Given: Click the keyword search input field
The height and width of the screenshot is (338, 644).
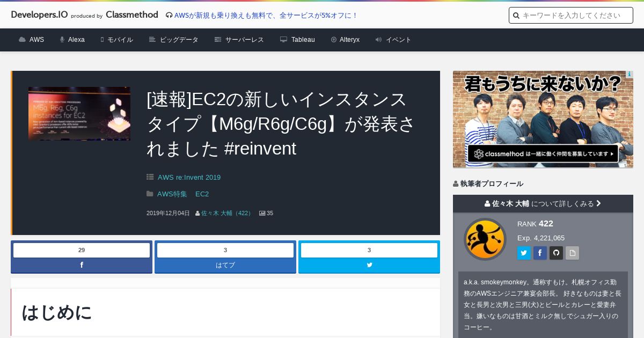Looking at the screenshot, I should (x=571, y=16).
